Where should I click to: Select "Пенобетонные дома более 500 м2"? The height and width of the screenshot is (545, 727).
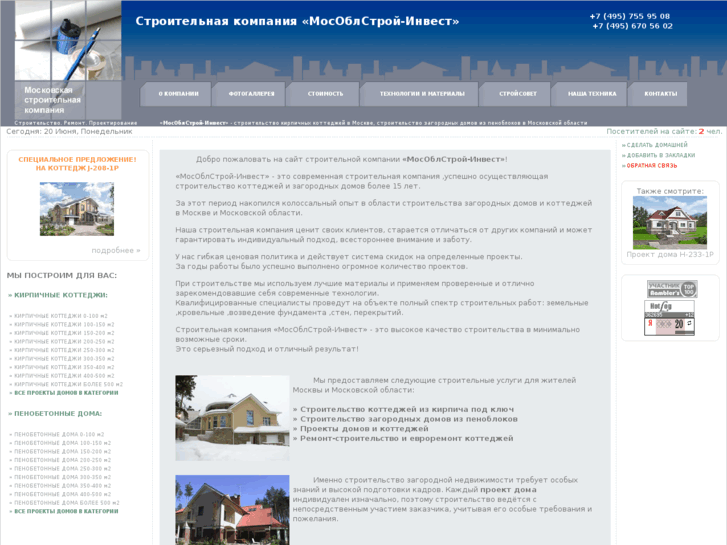point(67,503)
